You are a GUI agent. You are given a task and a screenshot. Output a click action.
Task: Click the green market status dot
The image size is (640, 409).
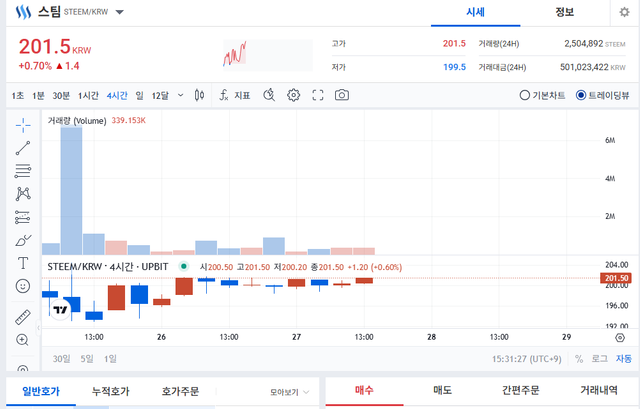(184, 267)
